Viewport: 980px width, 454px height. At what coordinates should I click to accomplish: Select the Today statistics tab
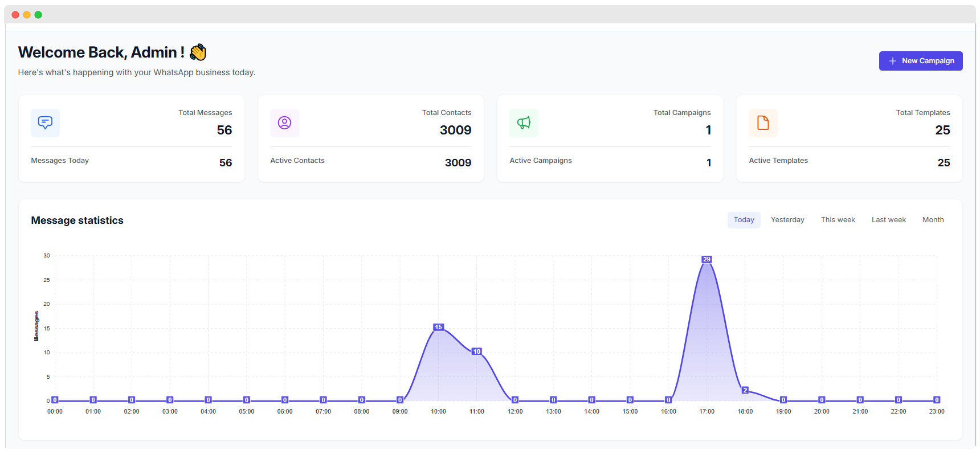(744, 220)
